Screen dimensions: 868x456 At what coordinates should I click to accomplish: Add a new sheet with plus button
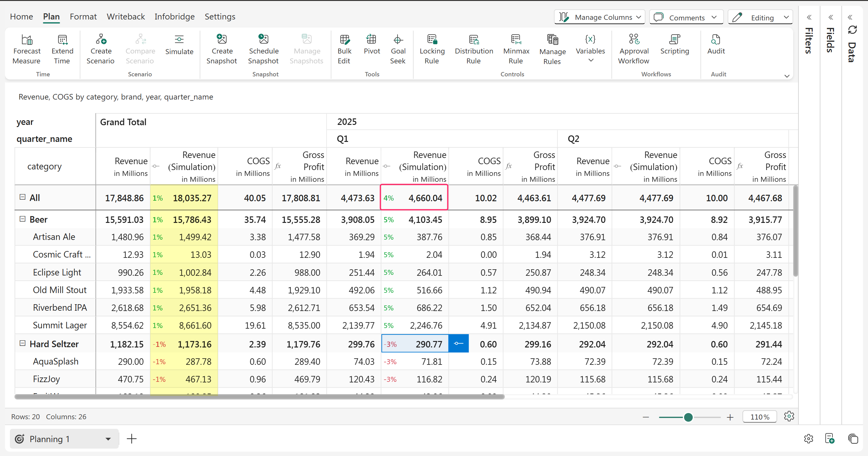pos(132,439)
